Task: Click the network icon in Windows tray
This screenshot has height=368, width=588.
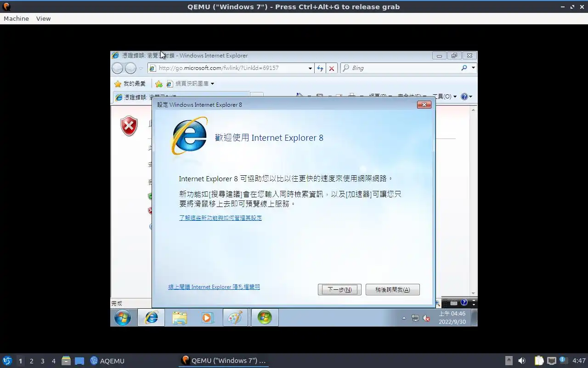Action: coord(415,318)
